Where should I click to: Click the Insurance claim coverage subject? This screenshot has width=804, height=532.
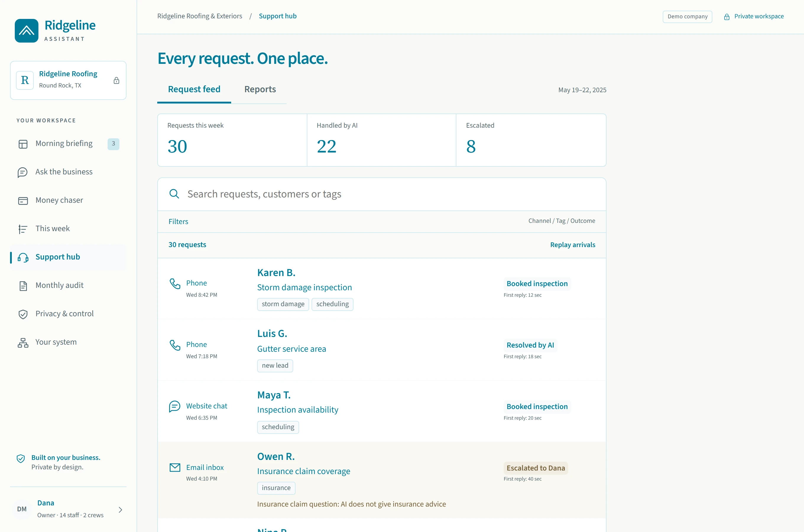[x=304, y=472]
